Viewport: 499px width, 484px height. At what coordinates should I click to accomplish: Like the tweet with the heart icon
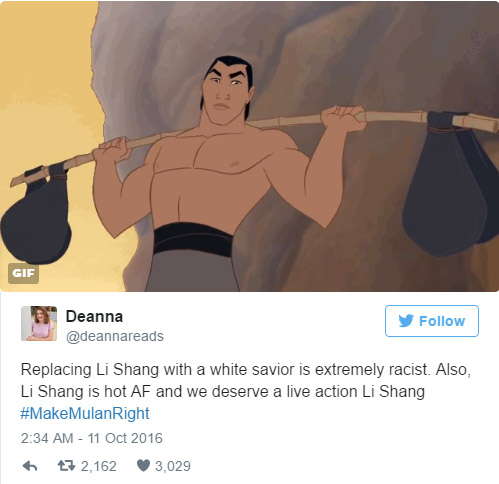tap(143, 466)
